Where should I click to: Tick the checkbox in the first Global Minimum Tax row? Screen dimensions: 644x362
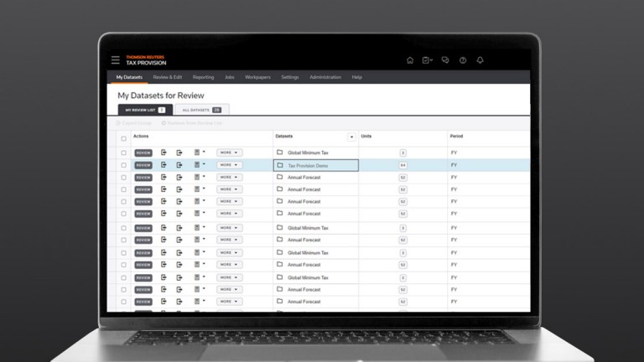(x=124, y=153)
